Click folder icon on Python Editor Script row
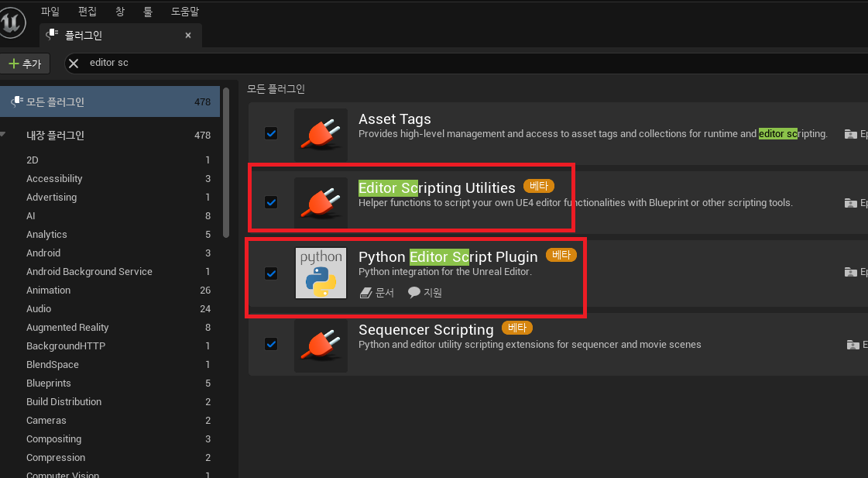Screen dimensions: 868x478 tap(851, 272)
